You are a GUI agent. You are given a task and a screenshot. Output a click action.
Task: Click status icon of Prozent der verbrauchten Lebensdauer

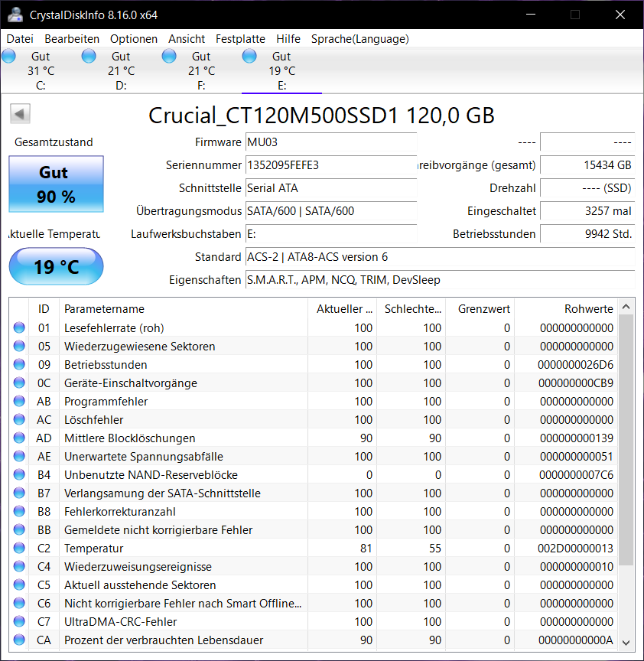[x=19, y=640]
